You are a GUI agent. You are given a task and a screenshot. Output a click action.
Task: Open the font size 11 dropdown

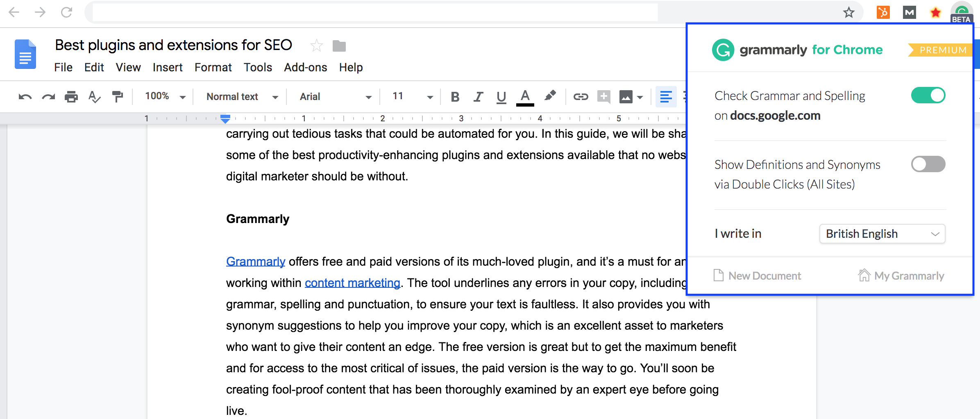(x=412, y=97)
